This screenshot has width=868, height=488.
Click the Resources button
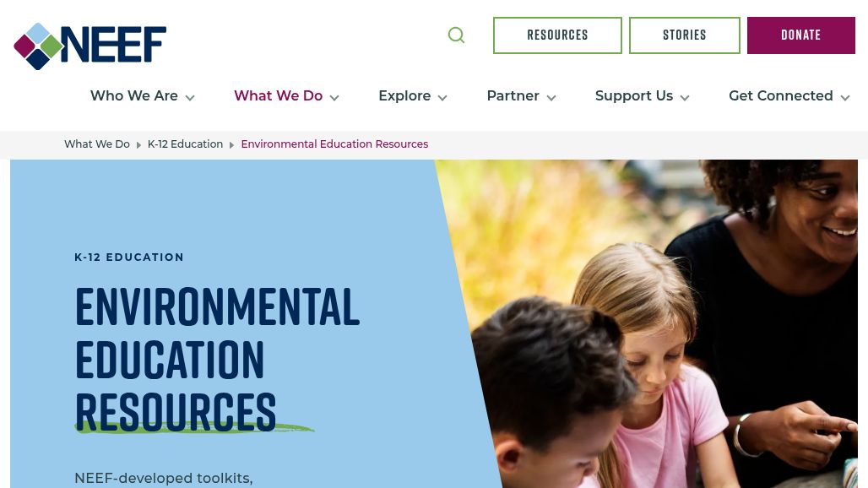tap(557, 35)
